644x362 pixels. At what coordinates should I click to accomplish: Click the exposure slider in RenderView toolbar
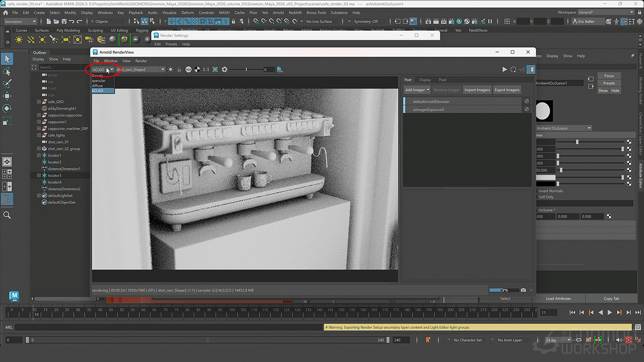(x=246, y=69)
